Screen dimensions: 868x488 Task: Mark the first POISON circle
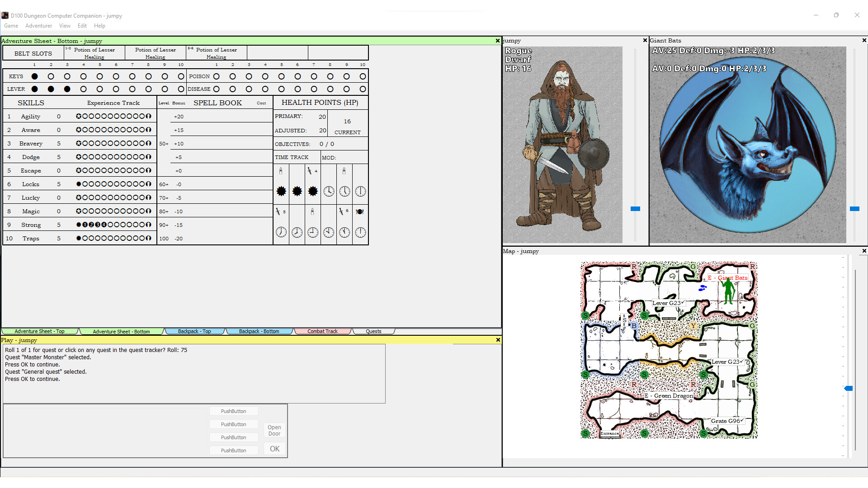(x=217, y=76)
